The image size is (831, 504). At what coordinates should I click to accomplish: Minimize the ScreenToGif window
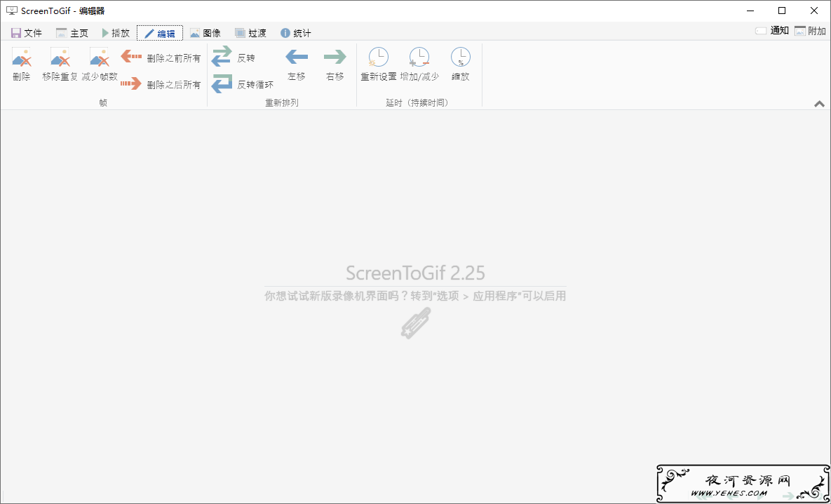pos(750,11)
